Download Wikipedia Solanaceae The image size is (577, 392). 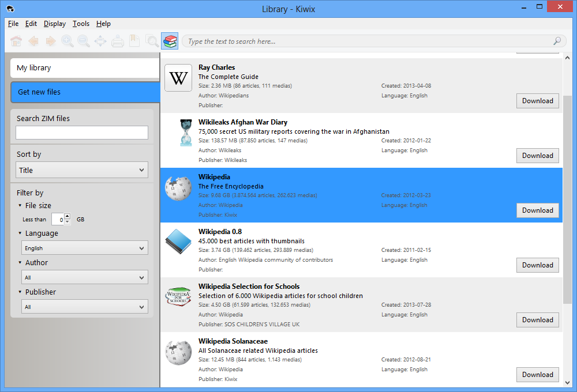click(537, 375)
